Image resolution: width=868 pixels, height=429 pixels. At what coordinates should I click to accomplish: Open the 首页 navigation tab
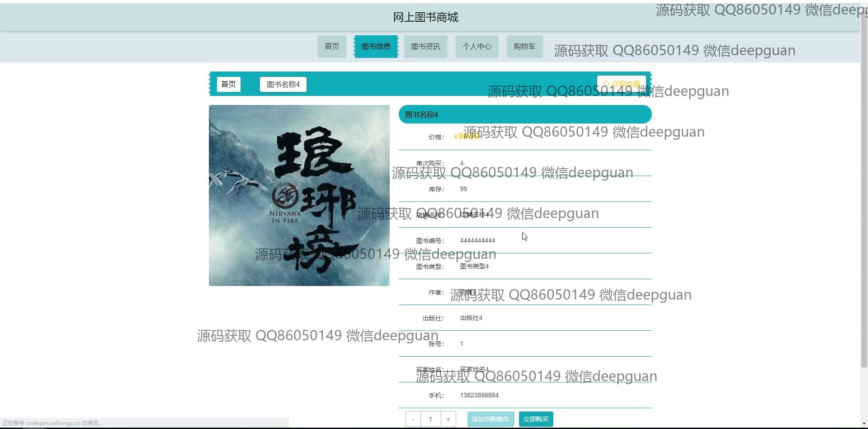point(332,47)
